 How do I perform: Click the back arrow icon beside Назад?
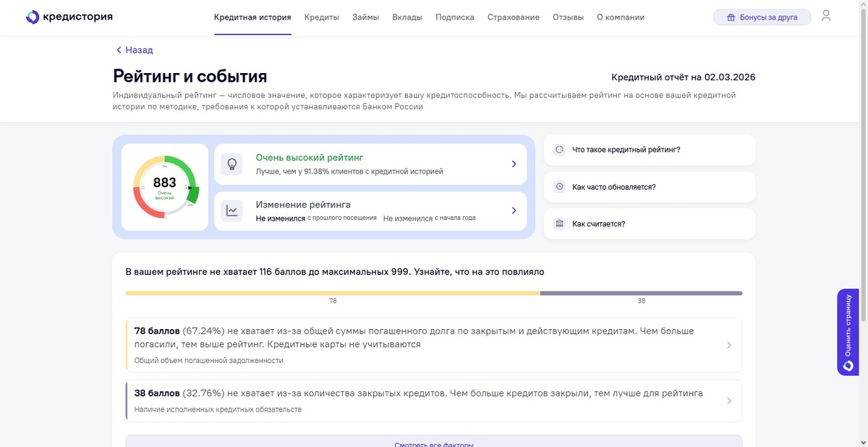[x=119, y=50]
